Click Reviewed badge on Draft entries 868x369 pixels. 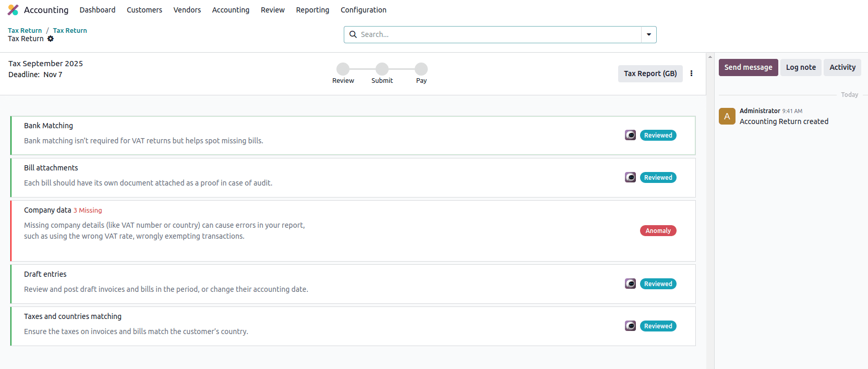[x=658, y=284]
